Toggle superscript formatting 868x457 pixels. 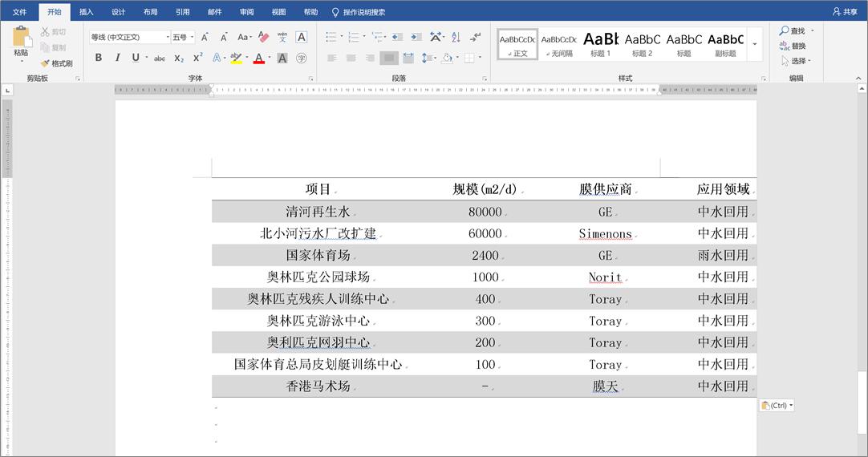[197, 58]
